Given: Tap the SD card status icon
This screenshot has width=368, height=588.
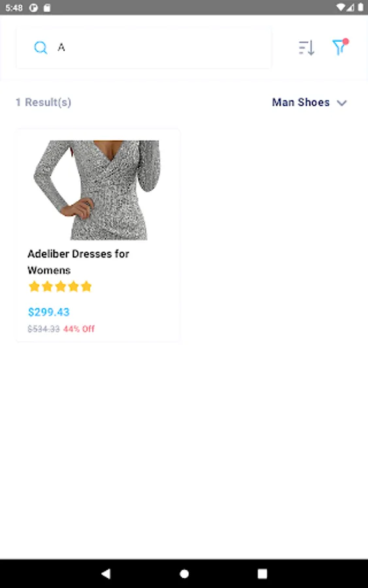Looking at the screenshot, I should (x=47, y=7).
